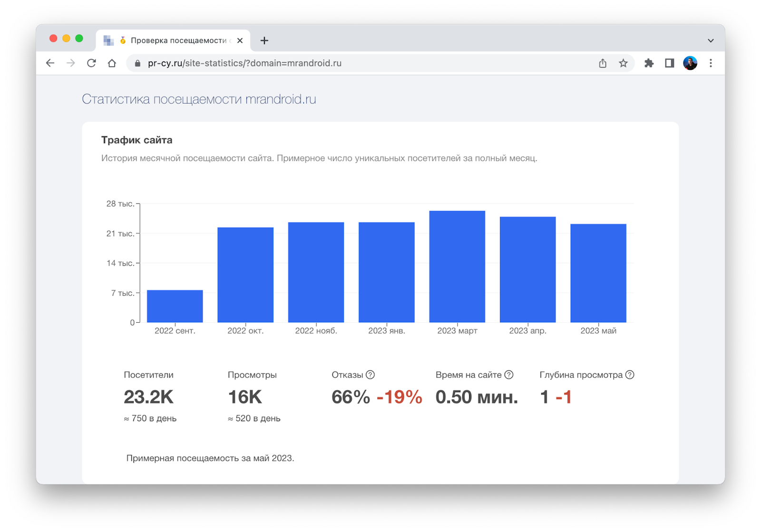Open the Chrome three-dot menu
This screenshot has height=532, width=761.
point(711,63)
